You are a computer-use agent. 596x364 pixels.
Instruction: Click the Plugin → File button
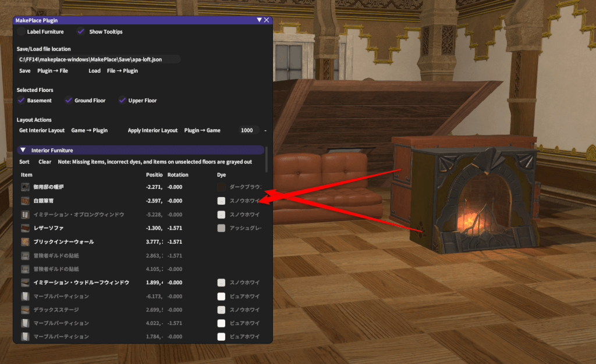point(53,70)
